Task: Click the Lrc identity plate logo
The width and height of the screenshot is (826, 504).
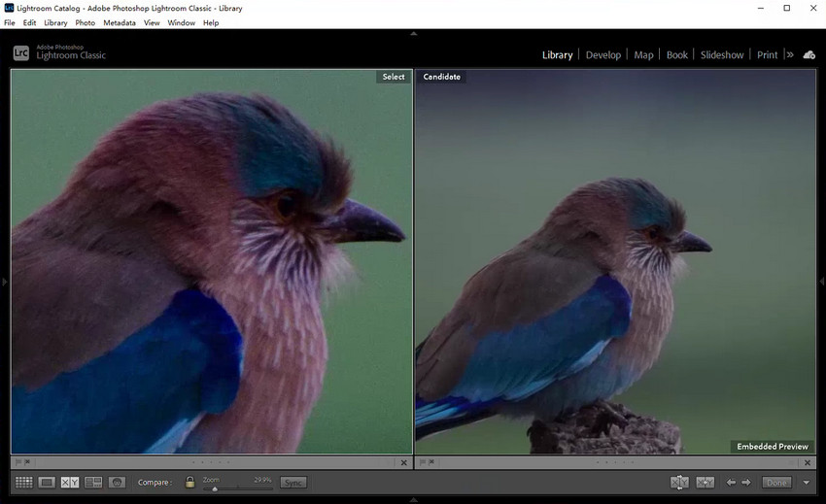Action: tap(21, 52)
